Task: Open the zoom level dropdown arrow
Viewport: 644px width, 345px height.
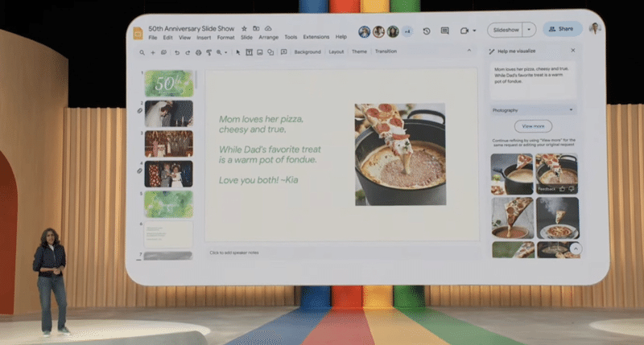Action: coord(226,52)
